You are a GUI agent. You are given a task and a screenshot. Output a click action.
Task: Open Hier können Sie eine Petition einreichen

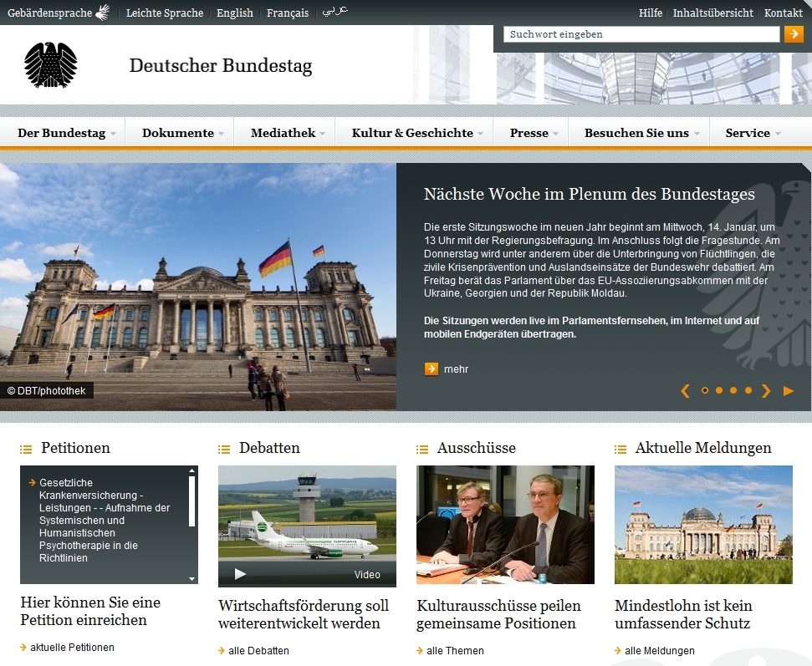pos(90,611)
